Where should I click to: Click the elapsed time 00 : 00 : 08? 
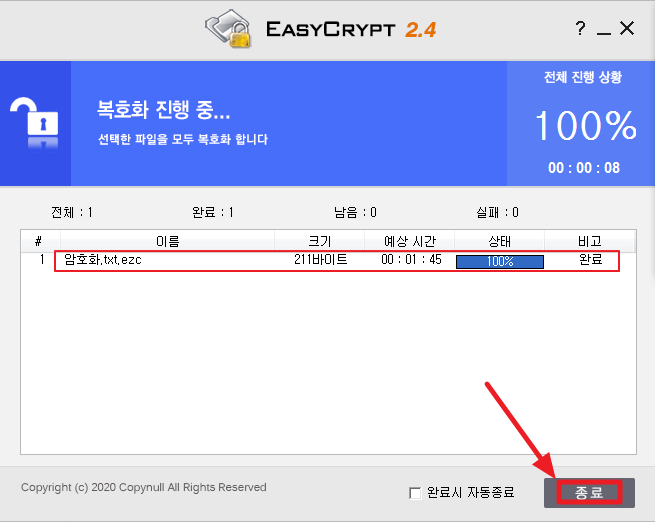point(584,168)
